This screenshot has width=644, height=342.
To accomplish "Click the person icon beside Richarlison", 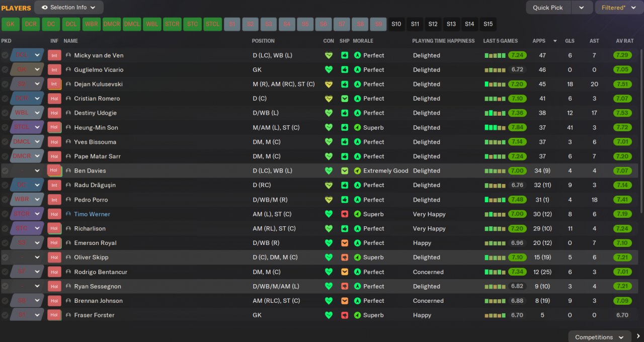I will [x=68, y=228].
